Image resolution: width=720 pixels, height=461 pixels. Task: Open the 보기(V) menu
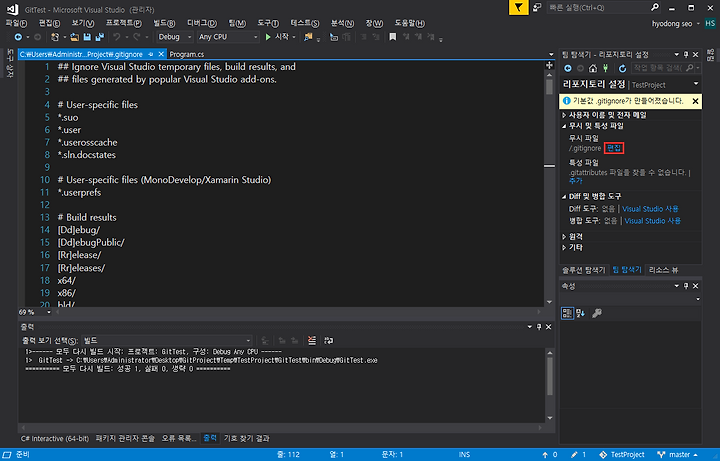pyautogui.click(x=83, y=23)
